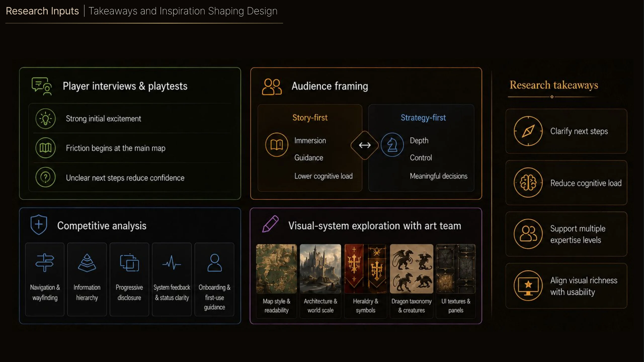
Task: Select the Depth label
Action: (x=419, y=141)
